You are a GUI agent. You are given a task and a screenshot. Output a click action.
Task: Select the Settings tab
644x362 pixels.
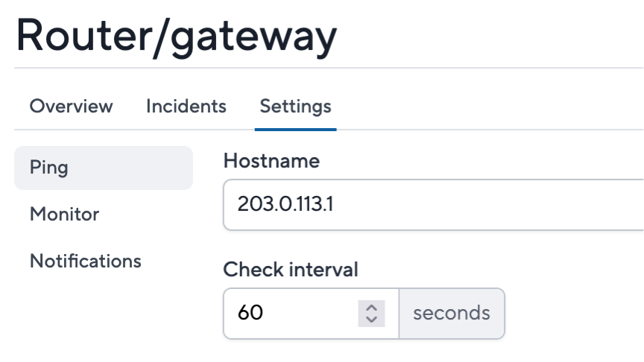[x=295, y=107]
